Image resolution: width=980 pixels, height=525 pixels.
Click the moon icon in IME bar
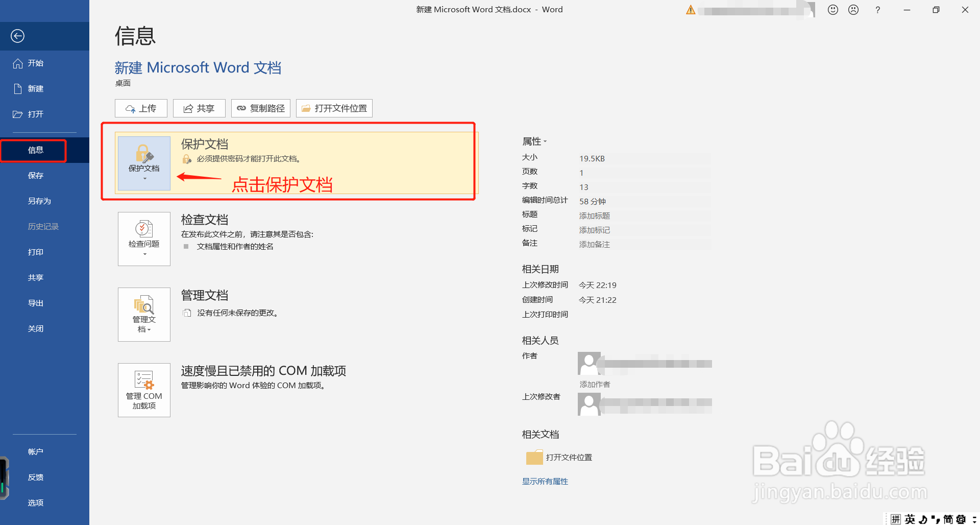tap(923, 519)
